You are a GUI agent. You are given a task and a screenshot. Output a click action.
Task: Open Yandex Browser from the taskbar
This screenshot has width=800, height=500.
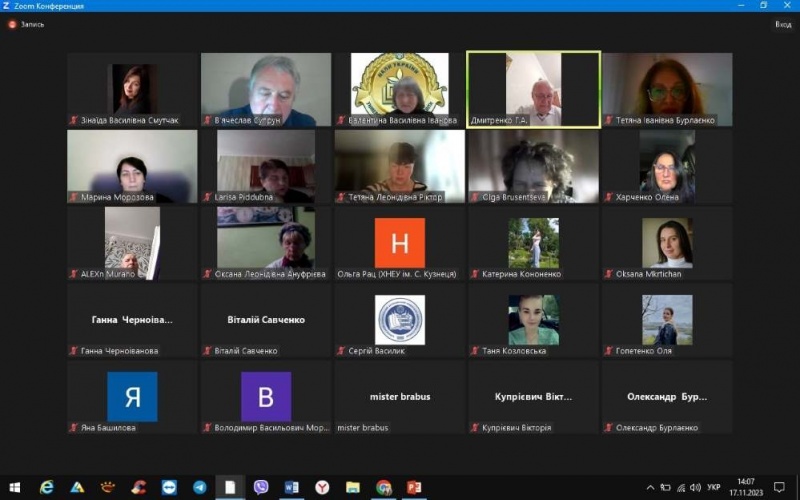tap(322, 487)
